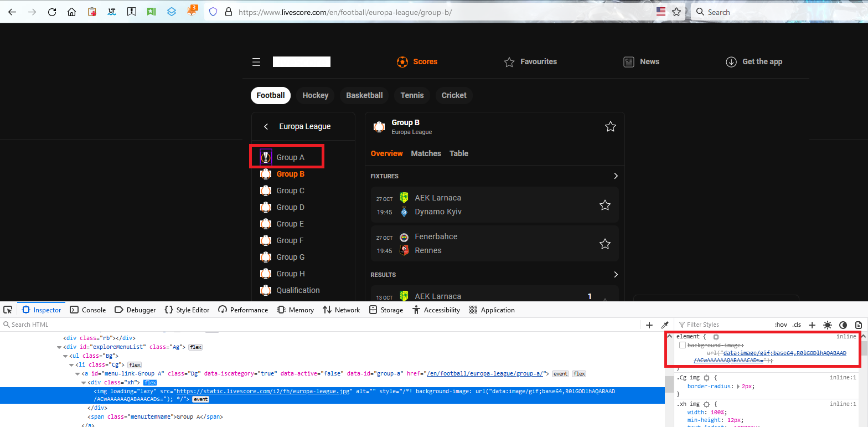Click the rules panel vertical scrollbar thumb
Image resolution: width=868 pixels, height=427 pixels.
[864, 348]
